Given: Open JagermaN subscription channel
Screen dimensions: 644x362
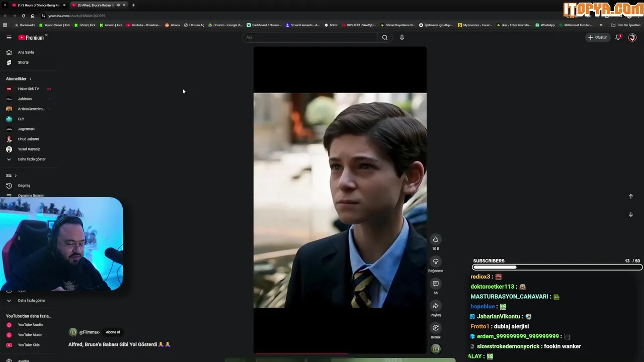Looking at the screenshot, I should coord(26,129).
